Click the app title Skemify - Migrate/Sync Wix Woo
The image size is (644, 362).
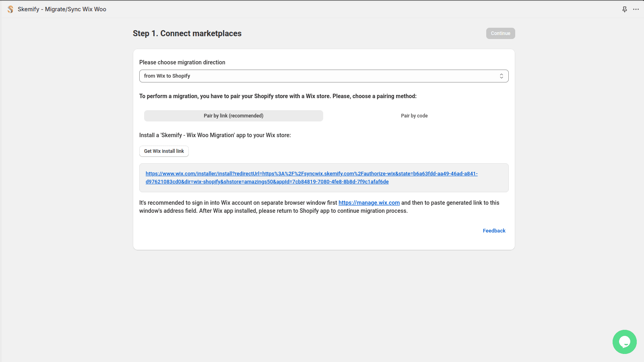click(62, 9)
